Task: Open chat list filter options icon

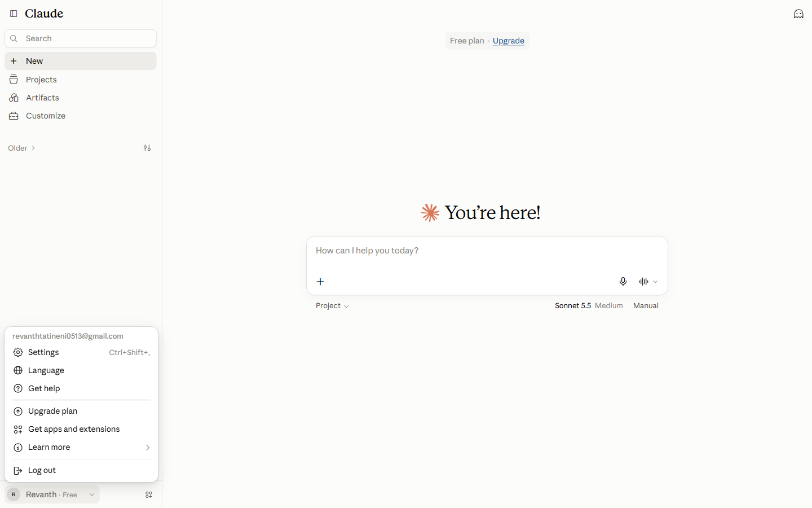Action: click(x=147, y=148)
